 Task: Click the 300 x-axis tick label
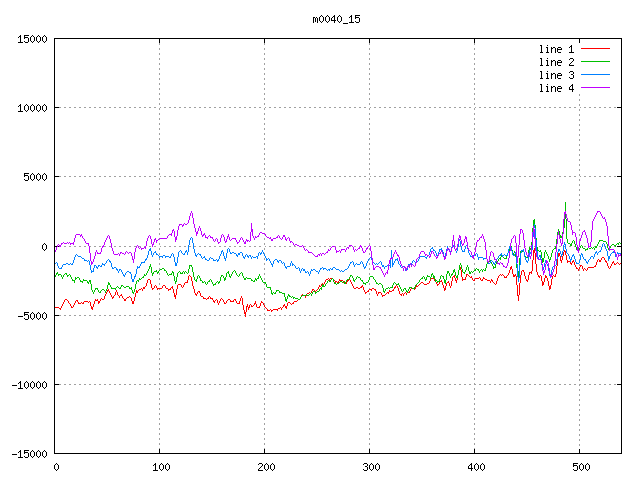pyautogui.click(x=370, y=467)
